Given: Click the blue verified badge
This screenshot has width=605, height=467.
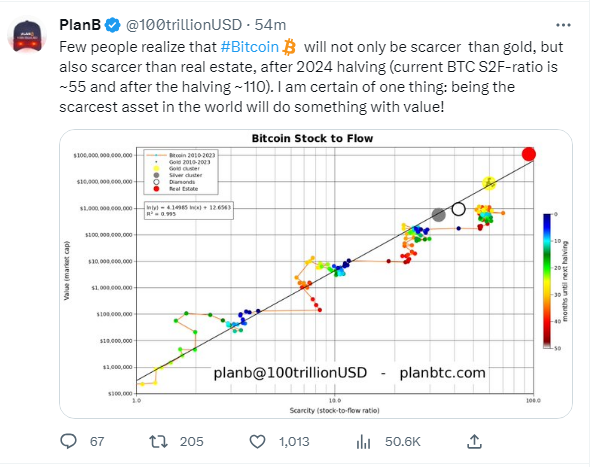Looking at the screenshot, I should click(113, 25).
